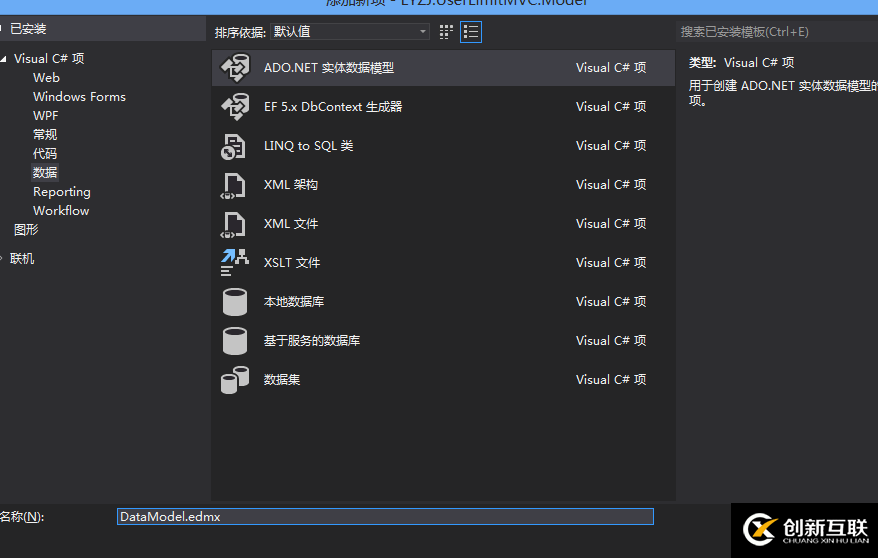Open the Web category
The height and width of the screenshot is (558, 878).
pyautogui.click(x=46, y=78)
